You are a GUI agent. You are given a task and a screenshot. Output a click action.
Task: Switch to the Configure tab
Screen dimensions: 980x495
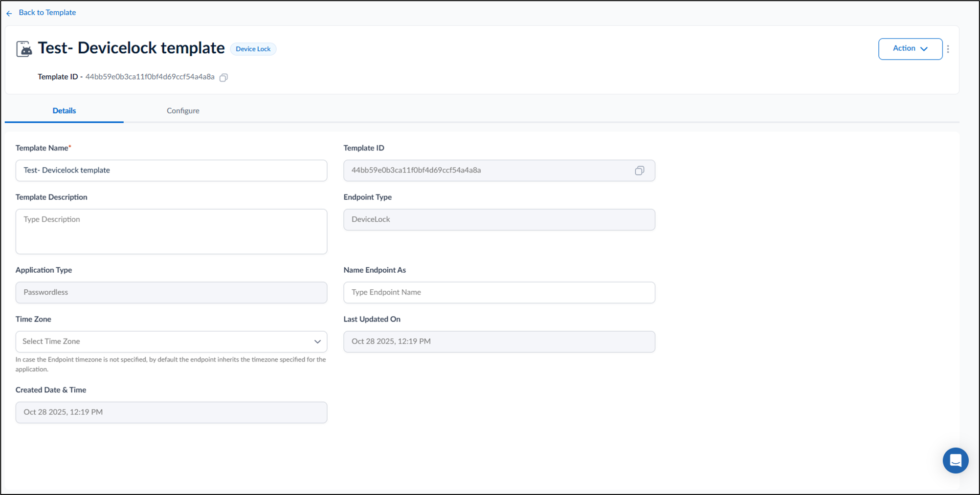(183, 110)
